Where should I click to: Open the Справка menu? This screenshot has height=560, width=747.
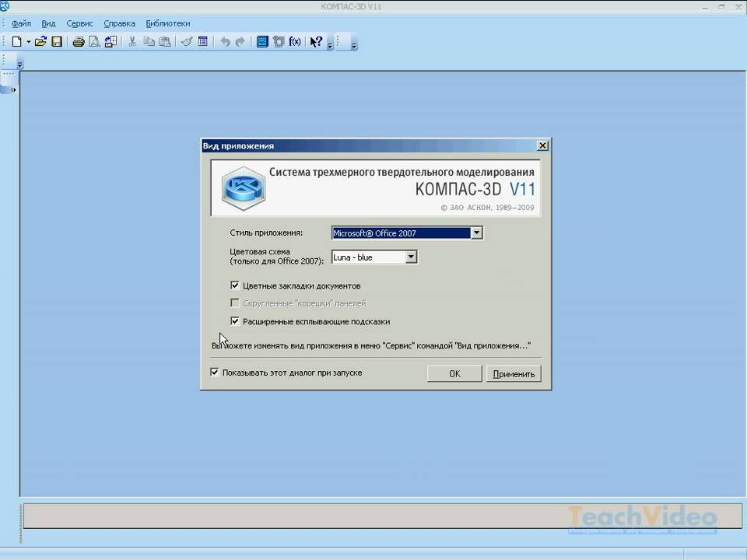[119, 23]
